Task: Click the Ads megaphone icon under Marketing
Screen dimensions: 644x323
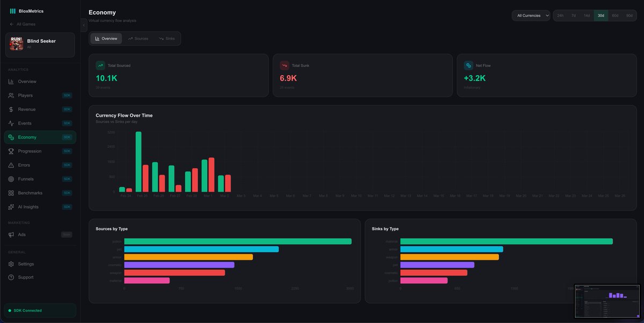Action: pyautogui.click(x=10, y=234)
